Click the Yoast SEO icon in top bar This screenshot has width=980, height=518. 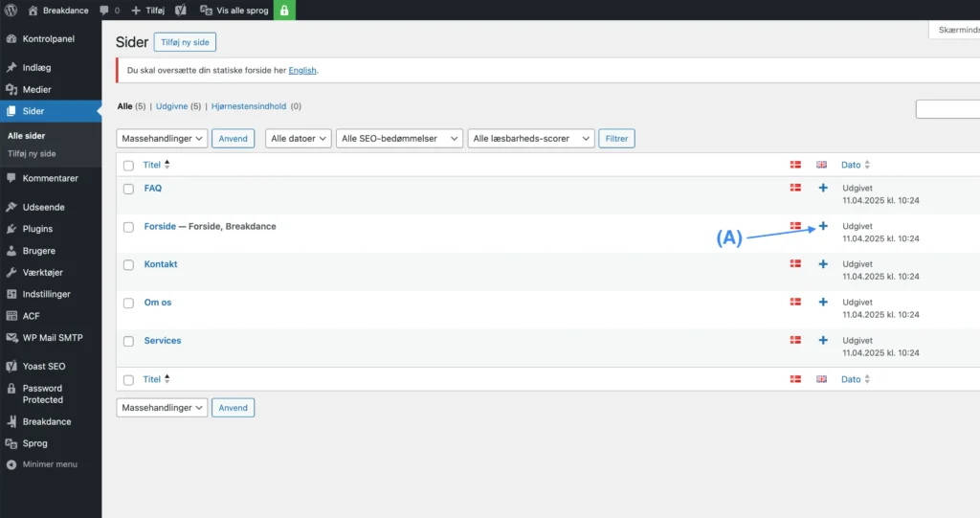180,11
